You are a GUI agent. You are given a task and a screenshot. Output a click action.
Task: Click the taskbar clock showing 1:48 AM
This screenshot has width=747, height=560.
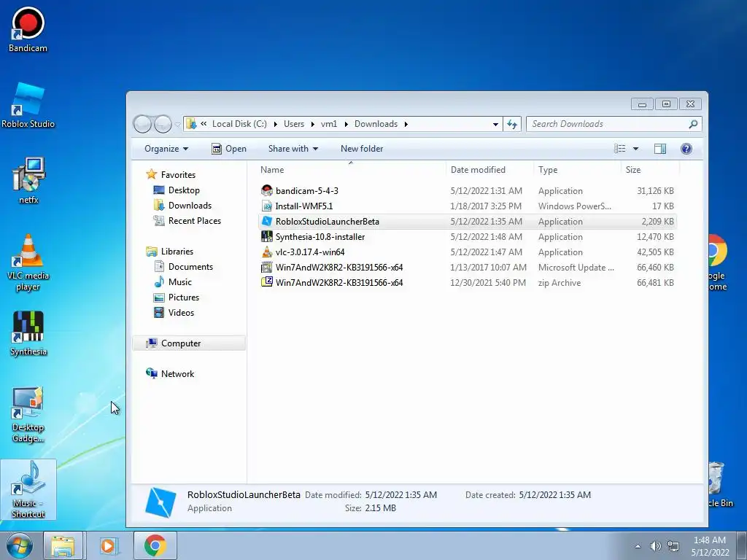tap(710, 546)
